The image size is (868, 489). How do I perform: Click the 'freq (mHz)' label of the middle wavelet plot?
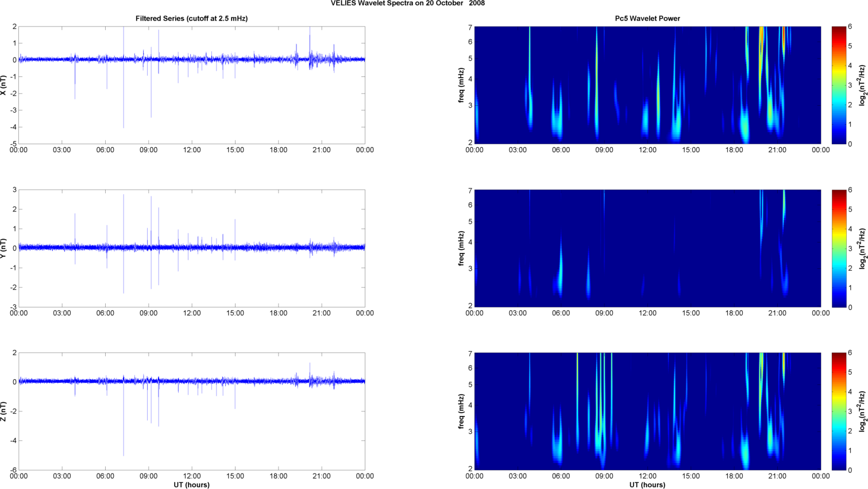pos(461,248)
